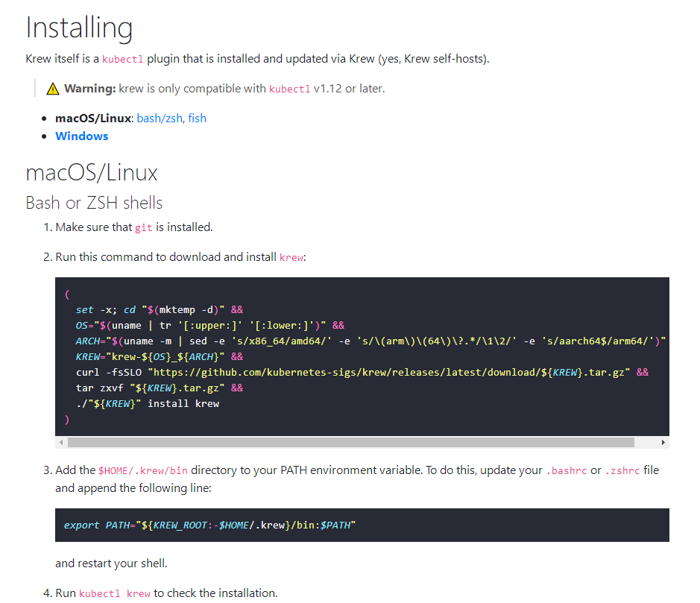
Task: Click the macOS/Linux section heading
Action: (x=92, y=173)
